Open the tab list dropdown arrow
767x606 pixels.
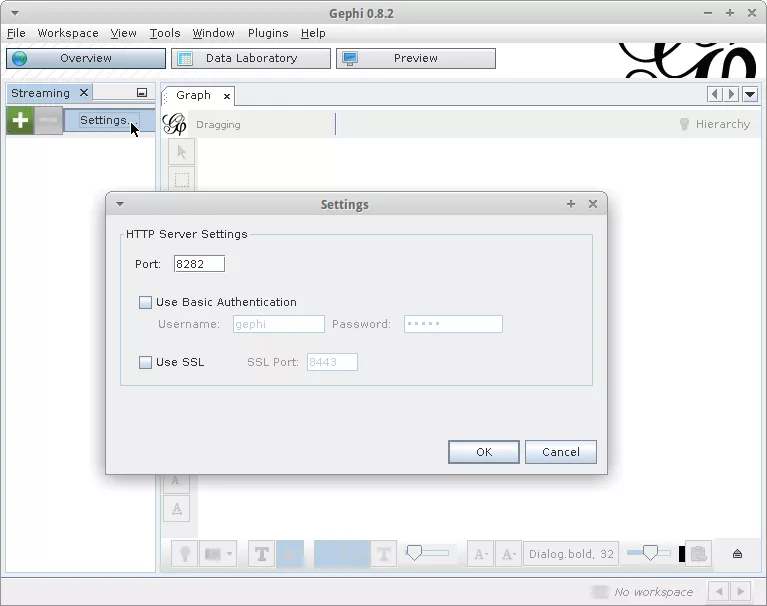(x=750, y=93)
